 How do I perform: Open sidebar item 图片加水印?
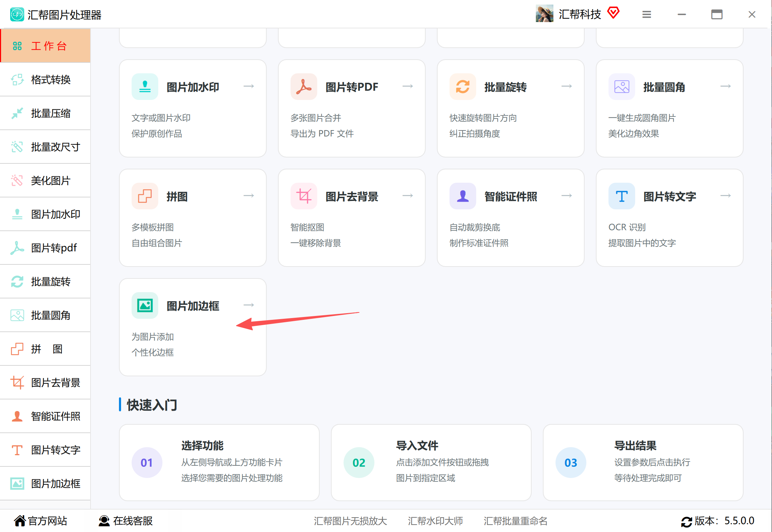pos(45,214)
